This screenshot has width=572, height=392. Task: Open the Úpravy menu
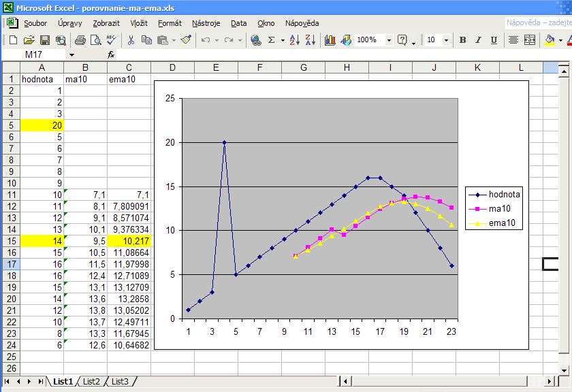coord(69,23)
